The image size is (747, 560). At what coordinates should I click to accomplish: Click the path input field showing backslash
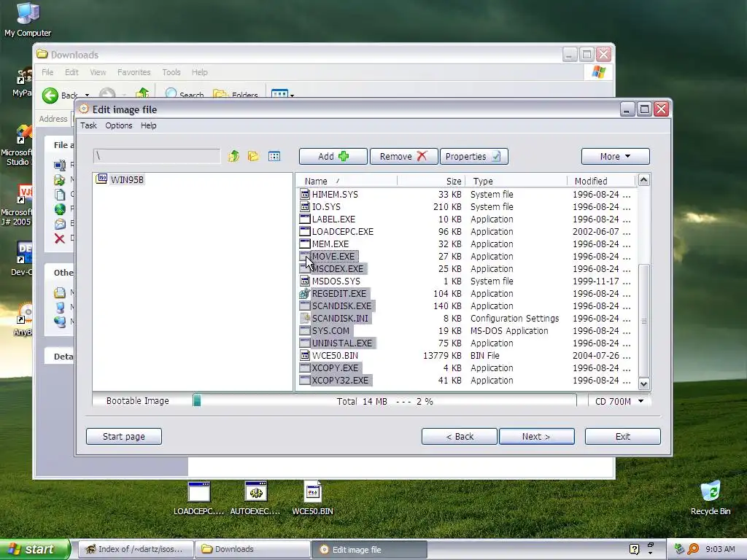(x=157, y=156)
